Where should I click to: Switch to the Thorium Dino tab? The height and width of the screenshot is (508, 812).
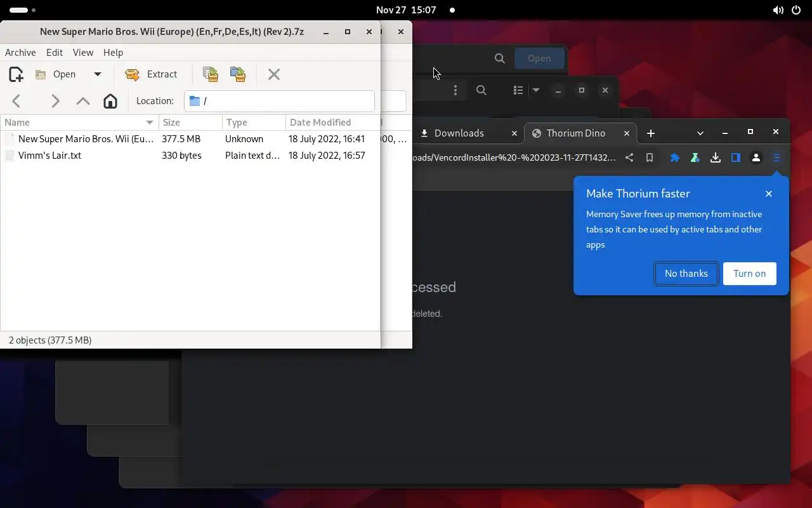(x=576, y=133)
